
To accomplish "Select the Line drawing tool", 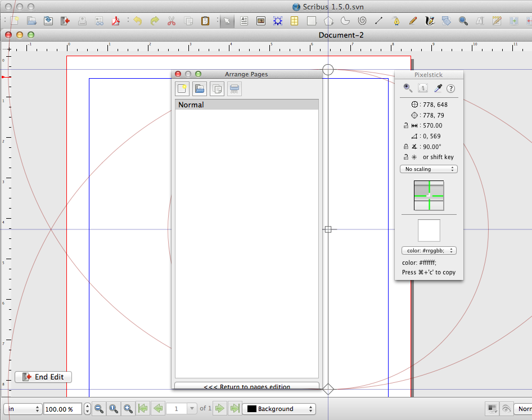I will [x=378, y=21].
